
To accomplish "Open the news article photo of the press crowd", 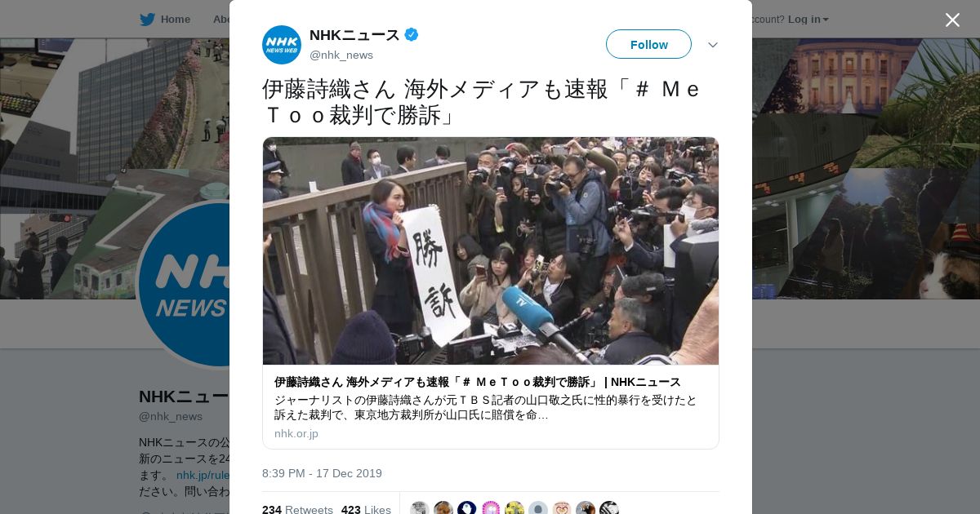I will (491, 250).
